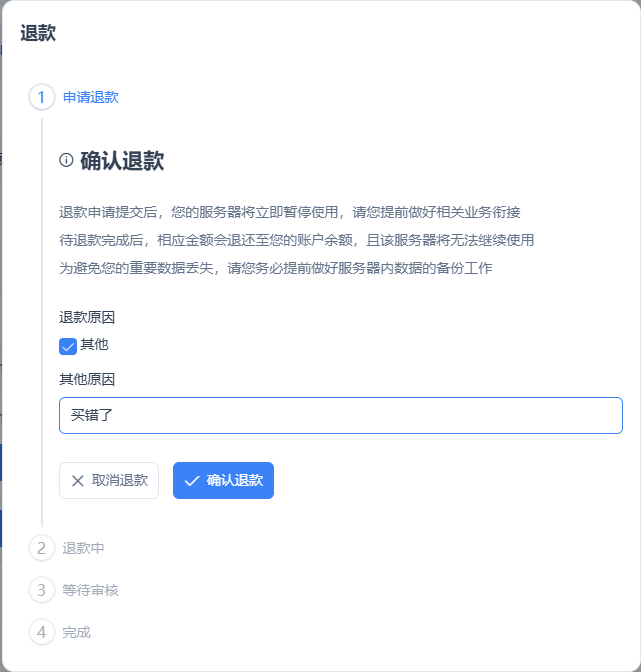Viewport: 641px width, 672px height.
Task: Uncheck the 其他 refund reason checkbox
Action: (x=68, y=346)
